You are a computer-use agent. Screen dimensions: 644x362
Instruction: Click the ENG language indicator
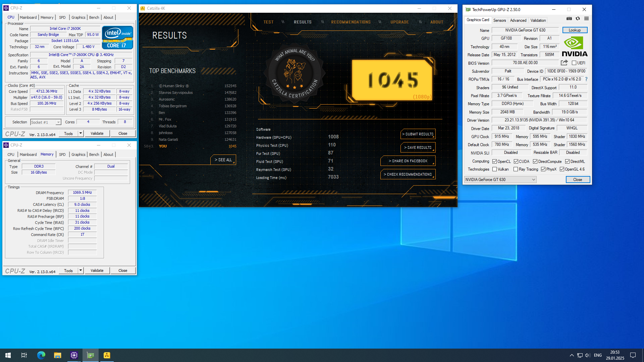pyautogui.click(x=598, y=355)
